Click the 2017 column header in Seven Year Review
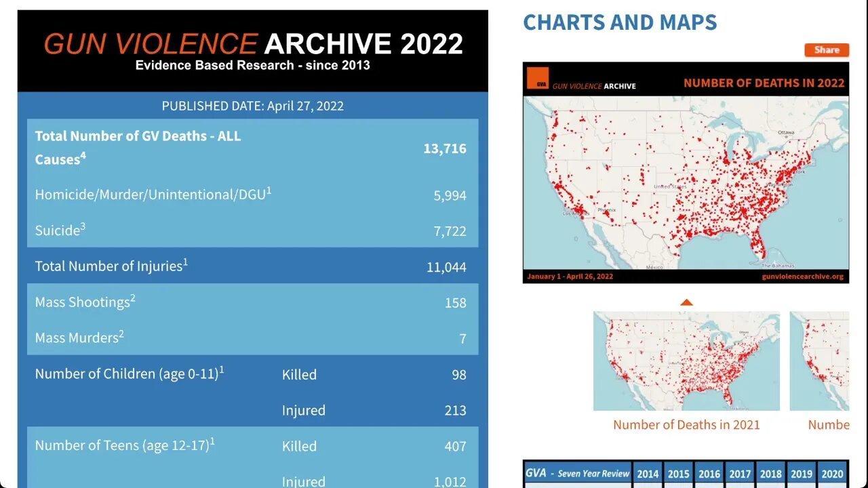 tap(740, 474)
